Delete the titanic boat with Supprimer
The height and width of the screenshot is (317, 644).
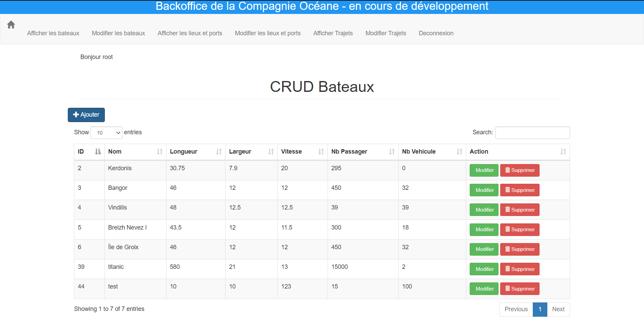[520, 269]
